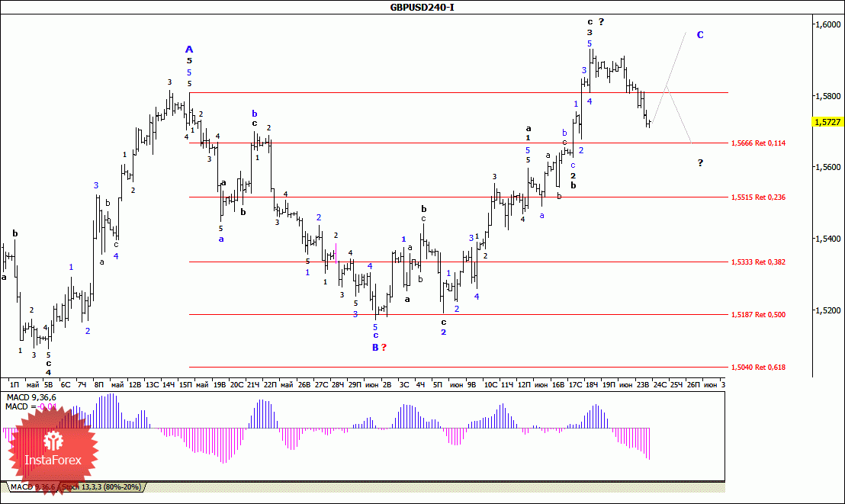Viewport: 845px width, 504px height.
Task: Select the 1,5187 Ret 0,500 level label
Action: pyautogui.click(x=758, y=315)
